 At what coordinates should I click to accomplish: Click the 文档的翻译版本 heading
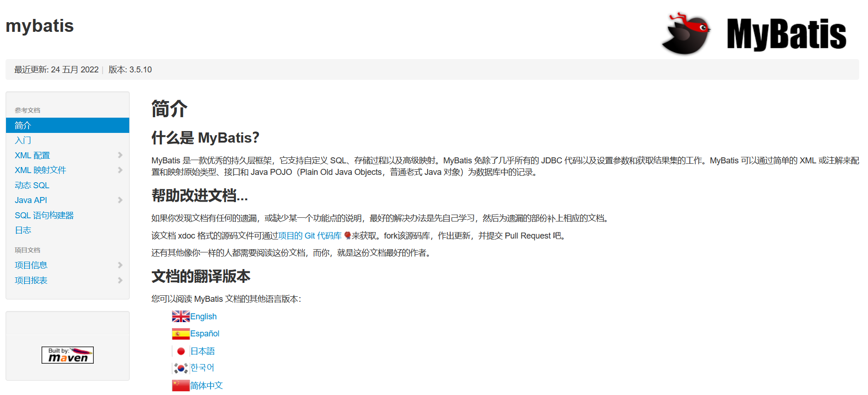[x=201, y=276]
